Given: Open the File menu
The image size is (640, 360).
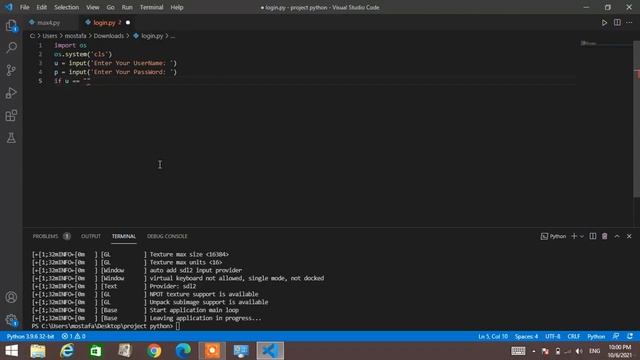Looking at the screenshot, I should click(24, 7).
